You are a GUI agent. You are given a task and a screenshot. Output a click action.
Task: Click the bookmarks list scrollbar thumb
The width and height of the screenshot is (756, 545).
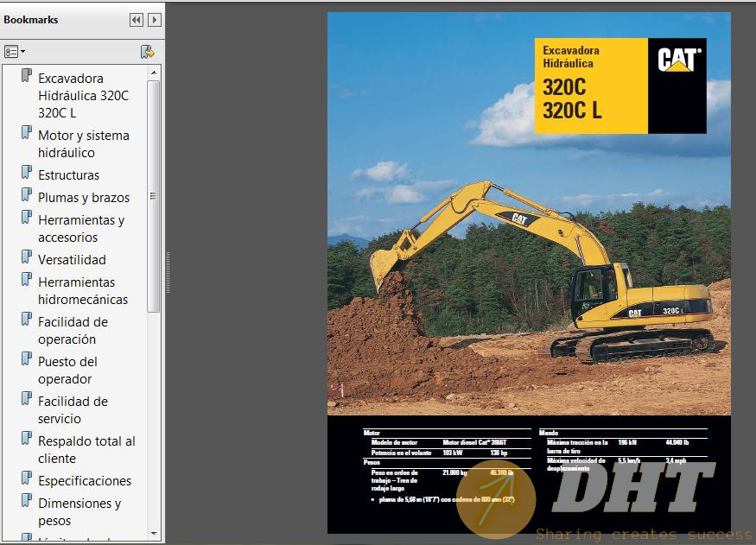(153, 196)
